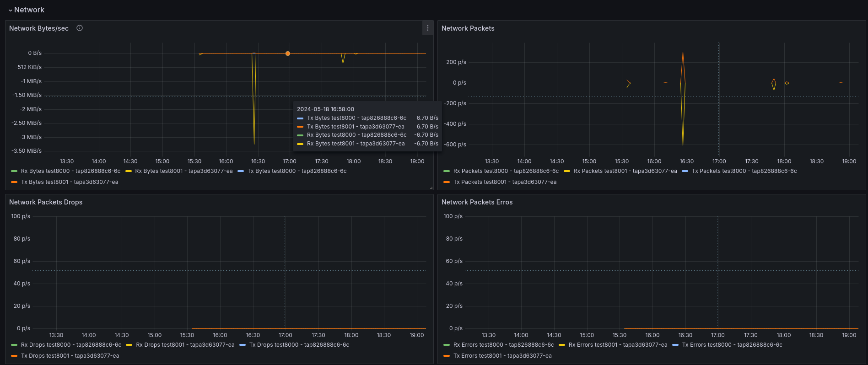868x365 pixels.
Task: Open the Network Packets Erros panel title
Action: [x=477, y=202]
